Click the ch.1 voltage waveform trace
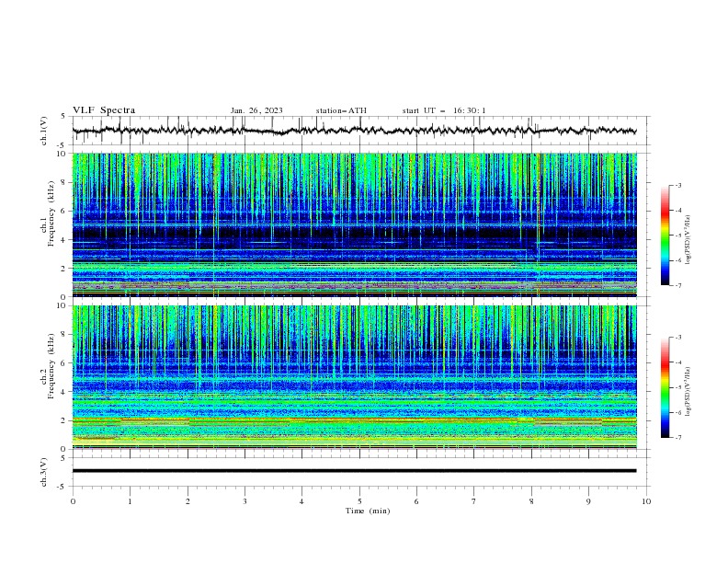The height and width of the screenshot is (563, 728). [354, 131]
